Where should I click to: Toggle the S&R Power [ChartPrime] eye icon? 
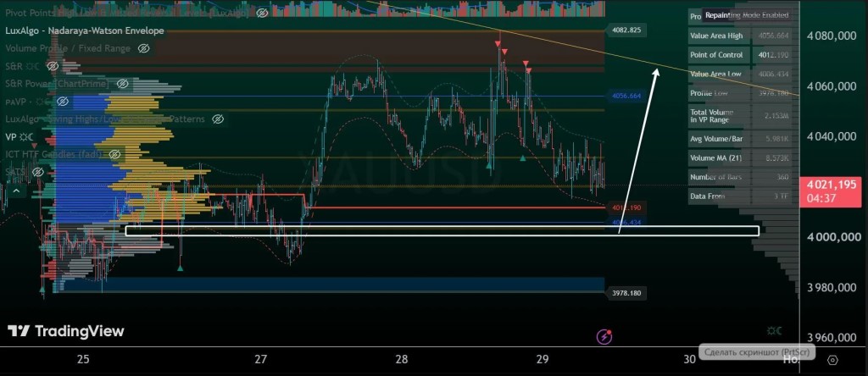click(122, 84)
